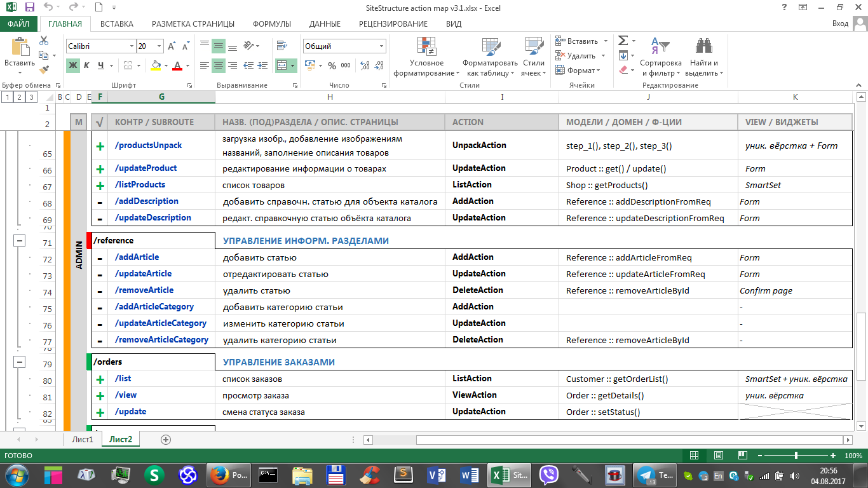Open the Общий number format dropdown
This screenshot has height=488, width=868.
pyautogui.click(x=381, y=46)
